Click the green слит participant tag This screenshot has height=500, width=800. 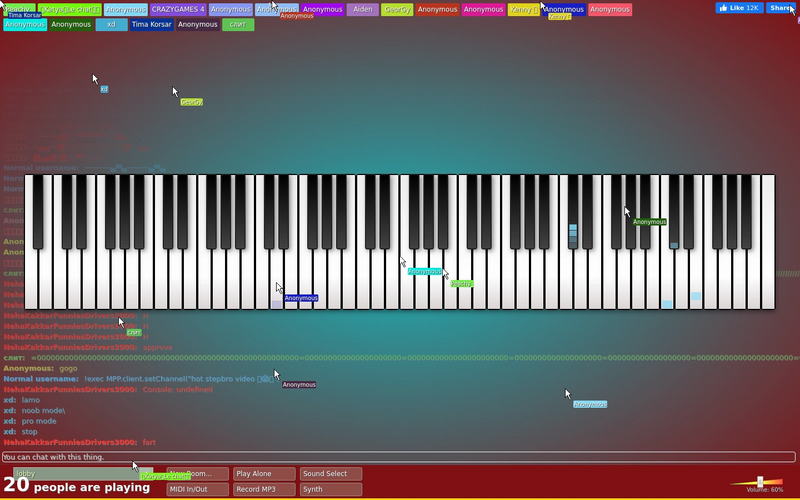coord(238,24)
